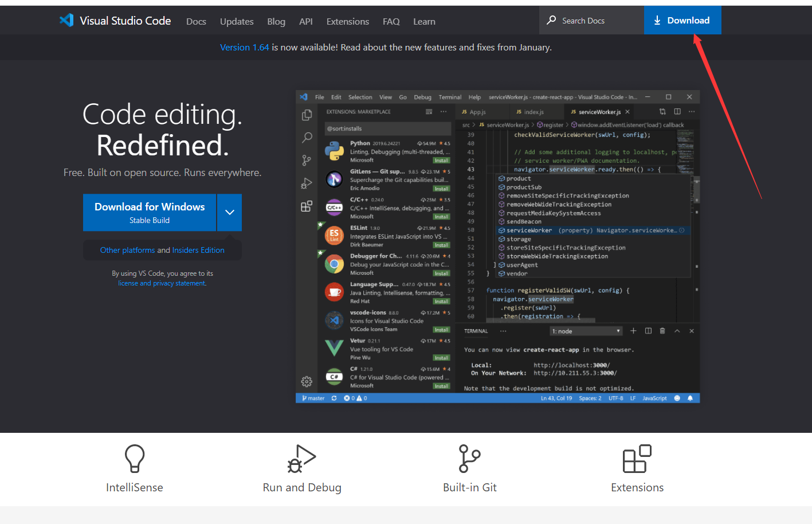
Task: Open Selection menu in editor screenshot
Action: [x=360, y=97]
